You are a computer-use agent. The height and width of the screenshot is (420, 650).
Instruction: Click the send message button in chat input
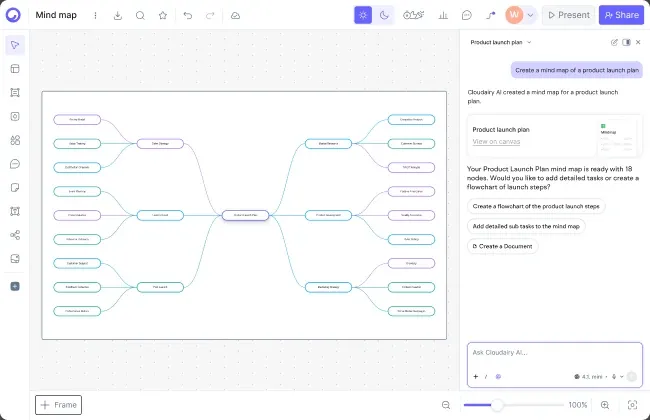632,376
